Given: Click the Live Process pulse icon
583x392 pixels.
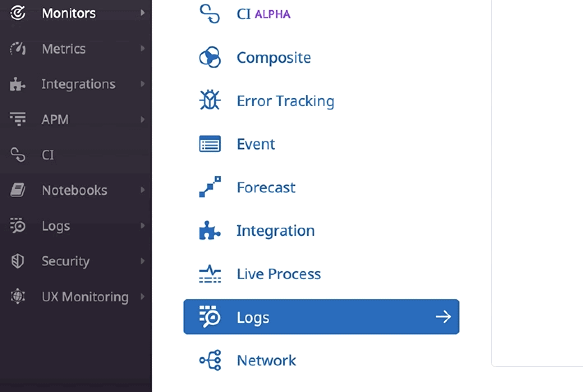Looking at the screenshot, I should (x=209, y=273).
